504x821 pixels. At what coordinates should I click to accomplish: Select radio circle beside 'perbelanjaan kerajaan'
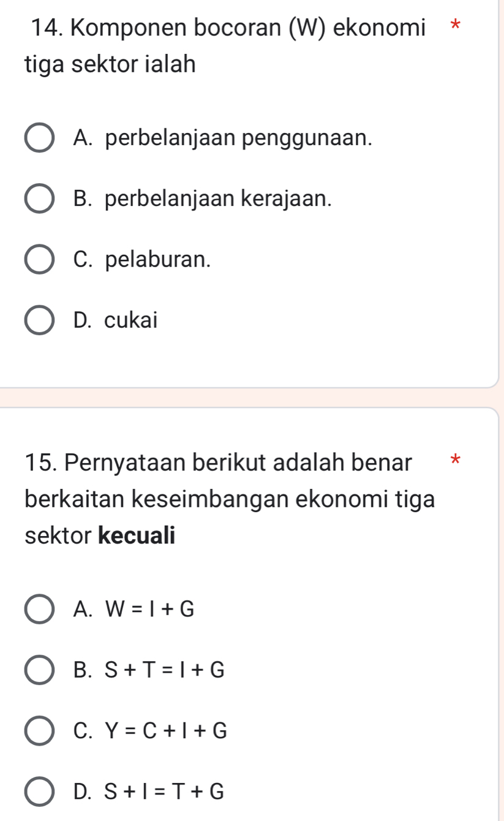[39, 199]
